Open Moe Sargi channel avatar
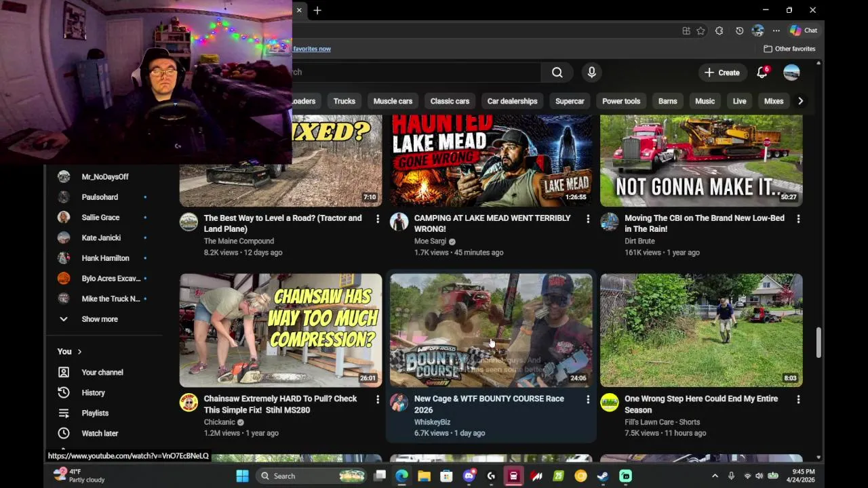This screenshot has height=488, width=868. click(x=399, y=222)
